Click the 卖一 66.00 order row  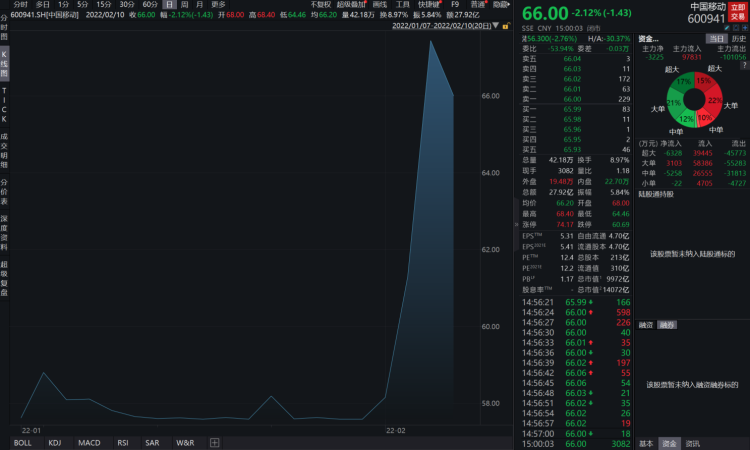pos(576,99)
